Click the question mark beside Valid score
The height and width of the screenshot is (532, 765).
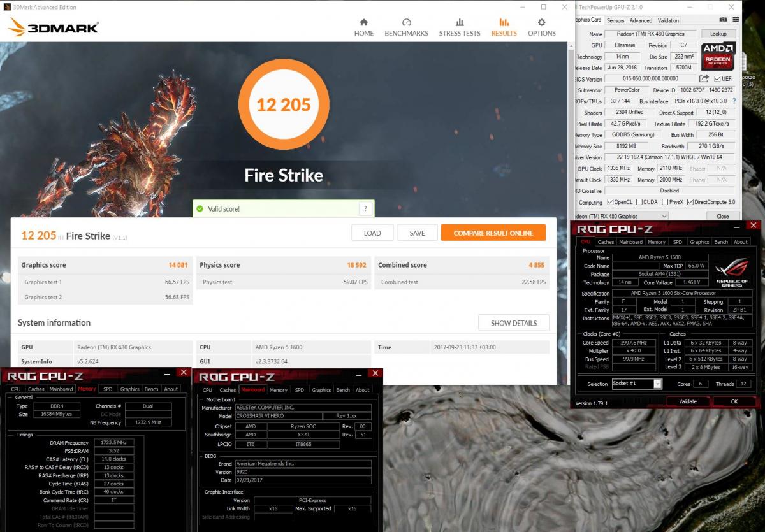365,208
